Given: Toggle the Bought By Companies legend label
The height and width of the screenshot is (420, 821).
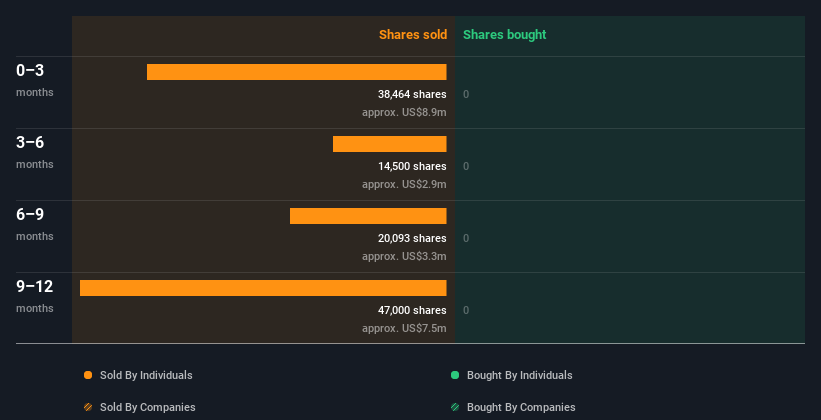Looking at the screenshot, I should [x=521, y=407].
